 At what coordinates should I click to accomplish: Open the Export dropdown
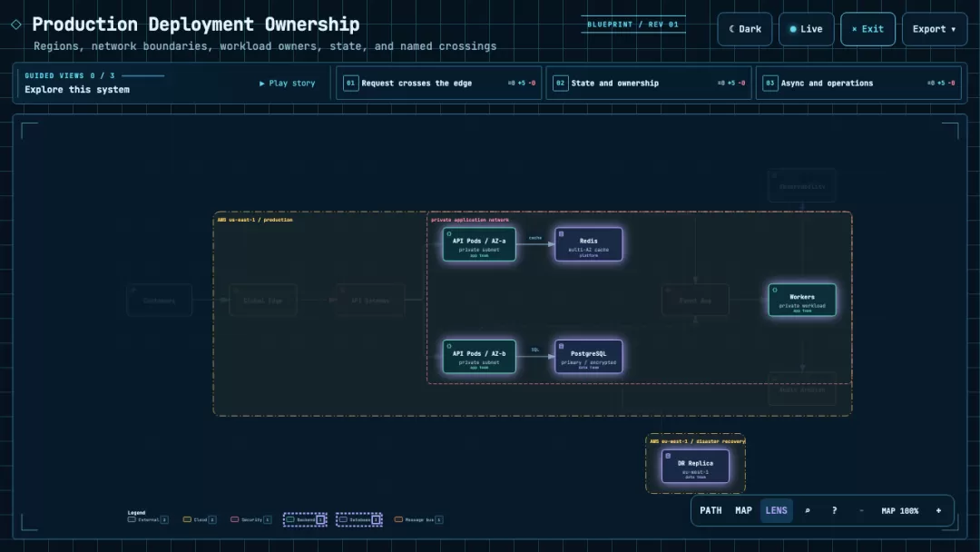935,29
